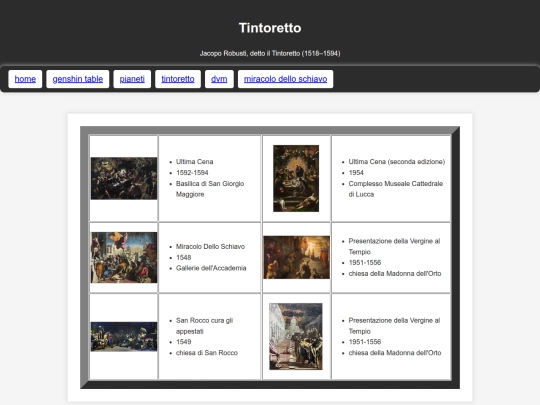The image size is (540, 405).
Task: Open the tintoretto nav link
Action: pos(178,79)
